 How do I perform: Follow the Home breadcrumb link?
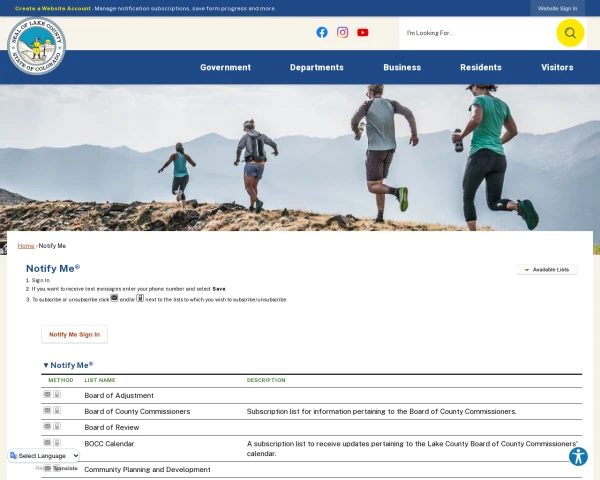coord(25,246)
